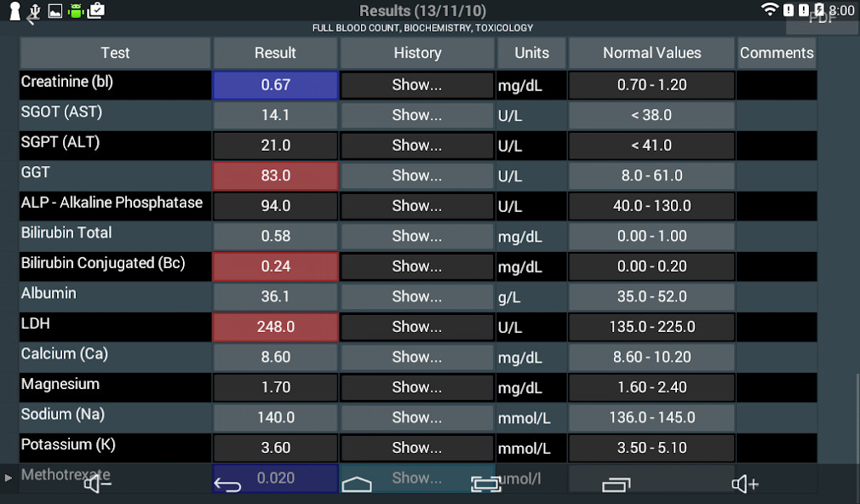Show history for Magnesium
The width and height of the screenshot is (860, 504).
[417, 387]
